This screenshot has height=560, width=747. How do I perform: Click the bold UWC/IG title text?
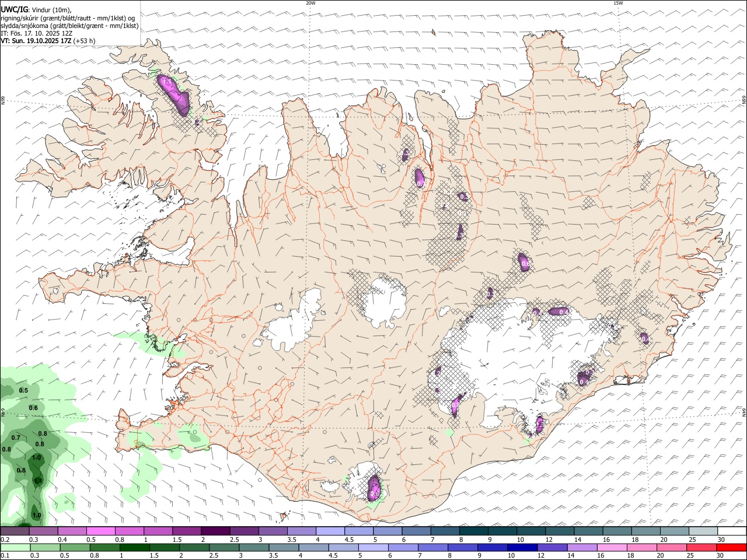coord(13,10)
